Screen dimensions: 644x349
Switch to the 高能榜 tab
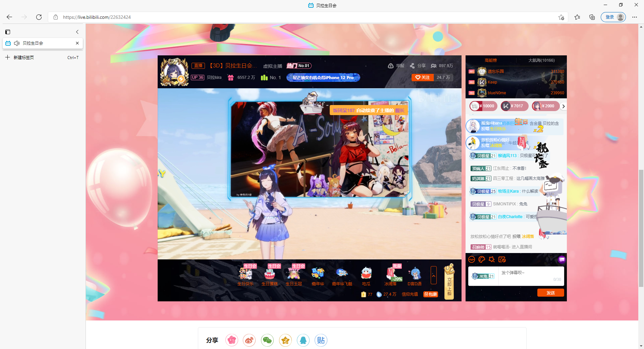490,60
